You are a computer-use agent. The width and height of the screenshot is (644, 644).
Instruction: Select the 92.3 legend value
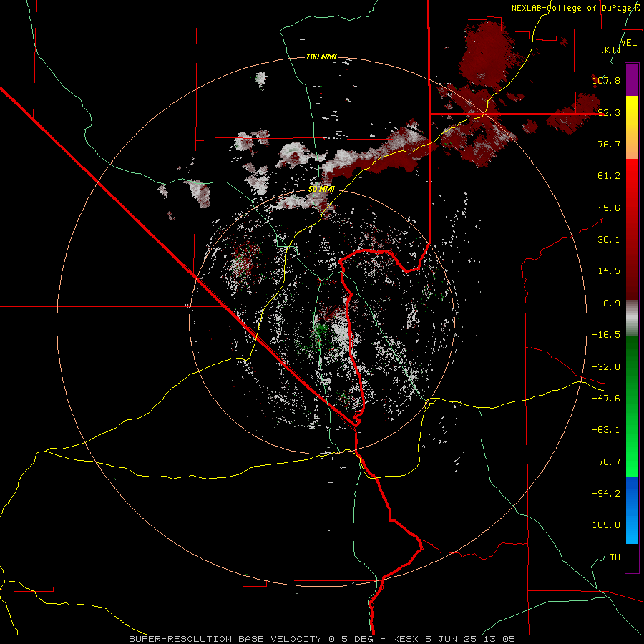pos(609,112)
